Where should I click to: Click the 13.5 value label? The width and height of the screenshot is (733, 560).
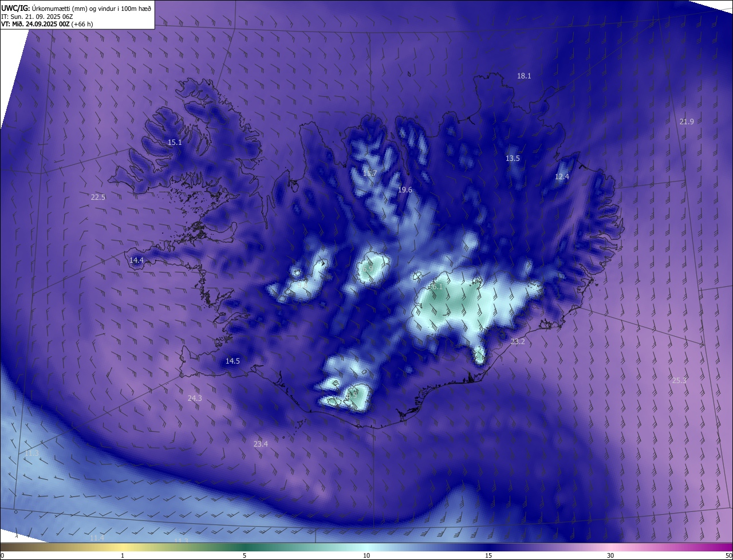[513, 158]
